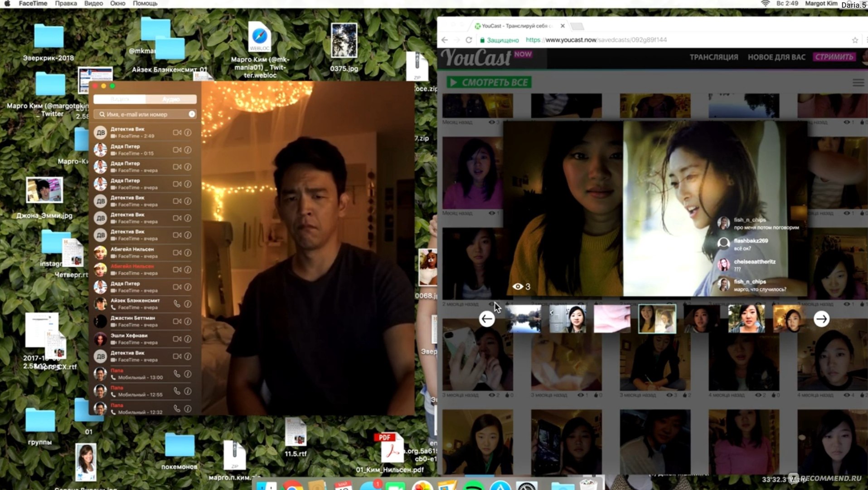The image size is (868, 490).
Task: Open the Марго Ким Twitter webloc file
Action: (x=260, y=50)
